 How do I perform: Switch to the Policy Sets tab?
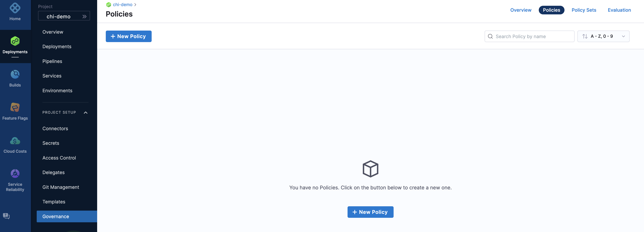[x=584, y=10]
